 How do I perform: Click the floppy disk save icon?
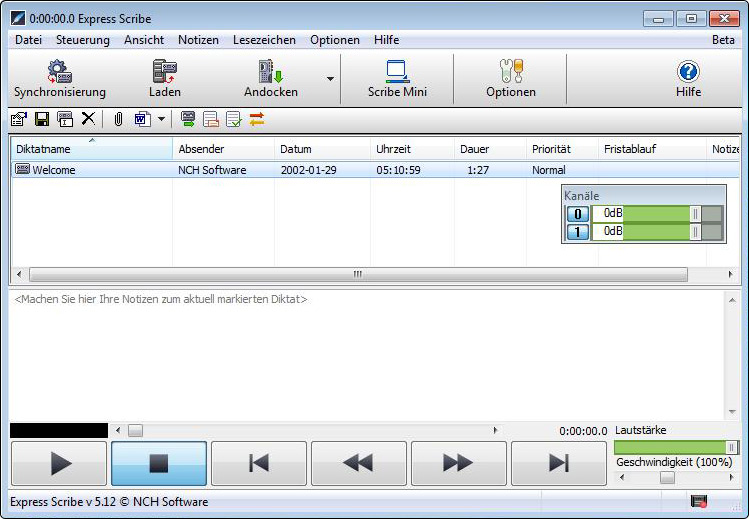pos(42,119)
